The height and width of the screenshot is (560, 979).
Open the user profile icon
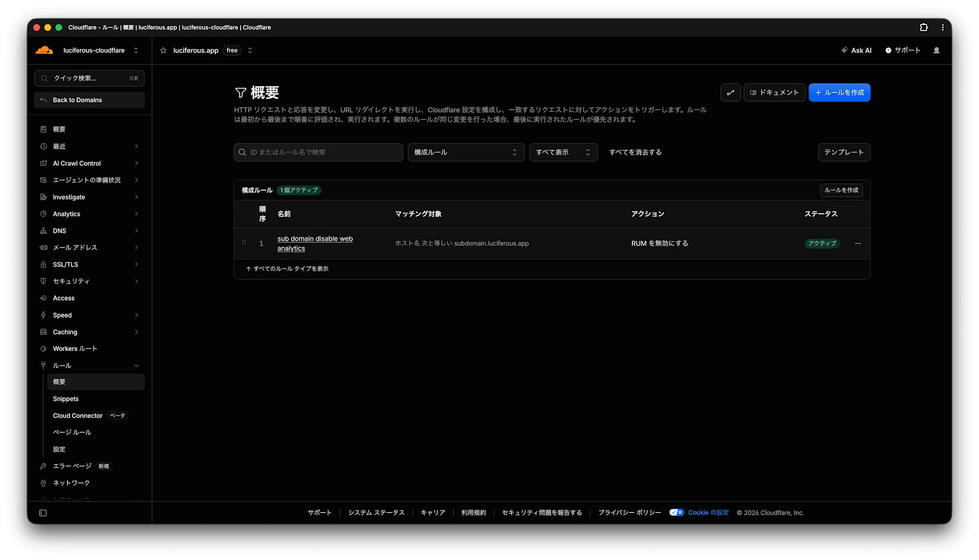[936, 50]
